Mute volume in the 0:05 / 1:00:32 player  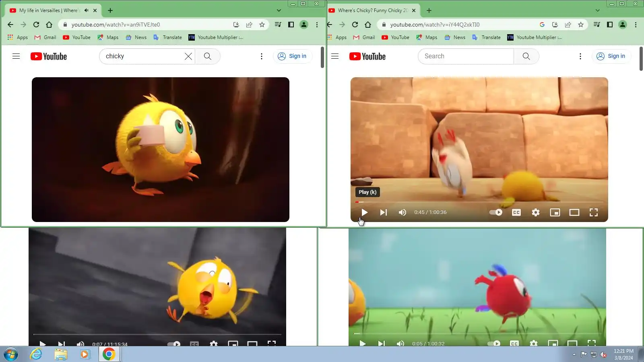coord(400,343)
